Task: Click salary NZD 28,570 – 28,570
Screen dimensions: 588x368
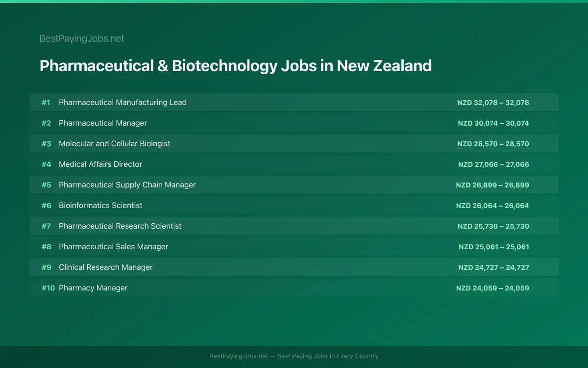Action: (493, 144)
